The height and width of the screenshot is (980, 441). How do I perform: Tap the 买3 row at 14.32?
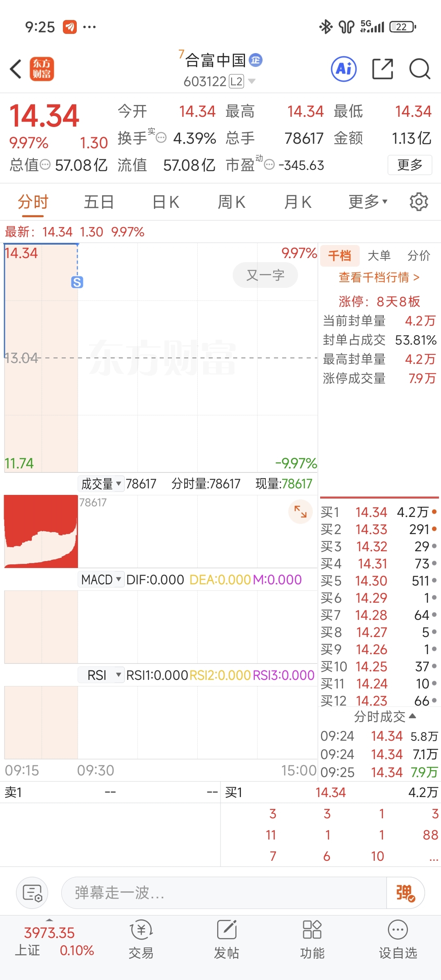click(379, 546)
